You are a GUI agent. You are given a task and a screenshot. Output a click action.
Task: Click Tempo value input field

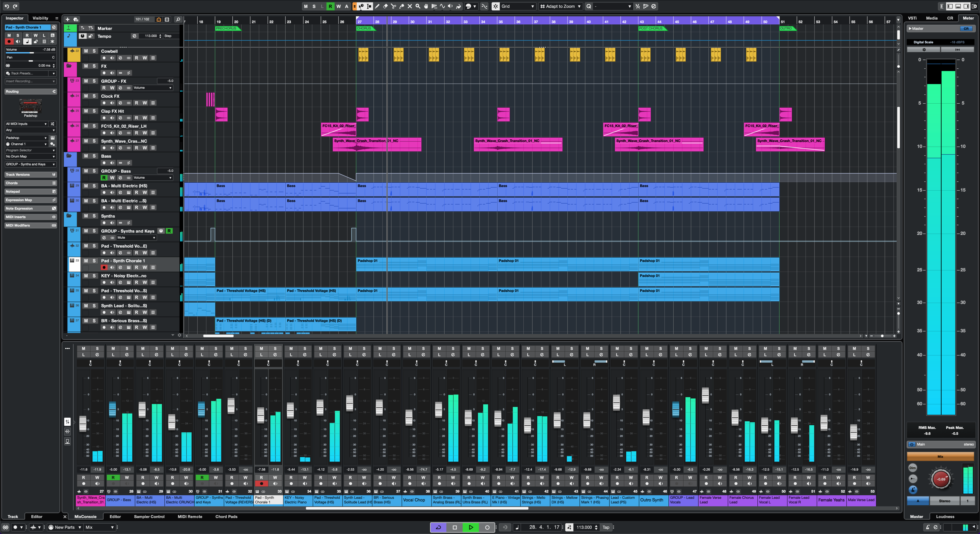click(x=148, y=36)
